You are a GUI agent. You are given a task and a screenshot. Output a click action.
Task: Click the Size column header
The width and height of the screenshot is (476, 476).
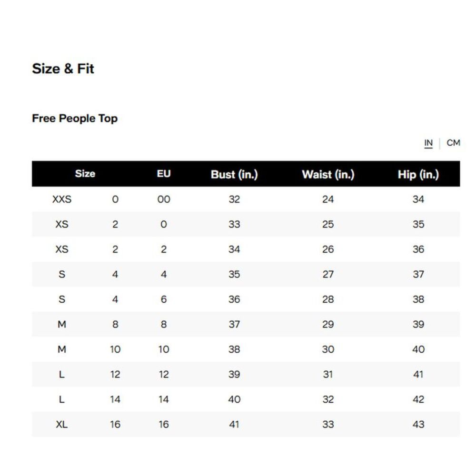(85, 174)
